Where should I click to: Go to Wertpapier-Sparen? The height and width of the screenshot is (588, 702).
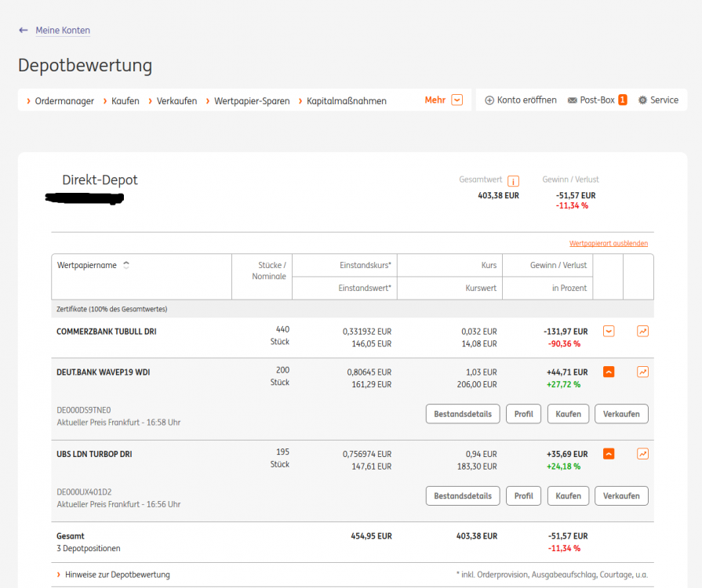coord(251,101)
